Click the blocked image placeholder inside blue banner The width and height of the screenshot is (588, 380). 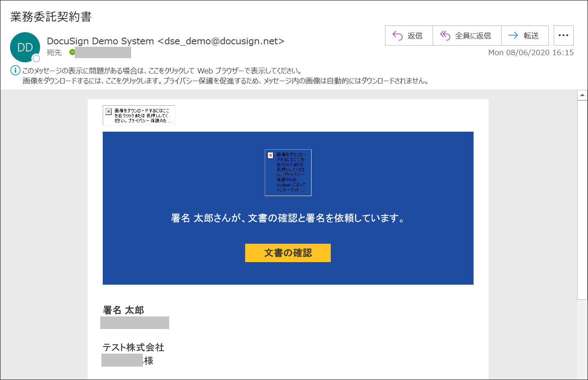[x=288, y=173]
